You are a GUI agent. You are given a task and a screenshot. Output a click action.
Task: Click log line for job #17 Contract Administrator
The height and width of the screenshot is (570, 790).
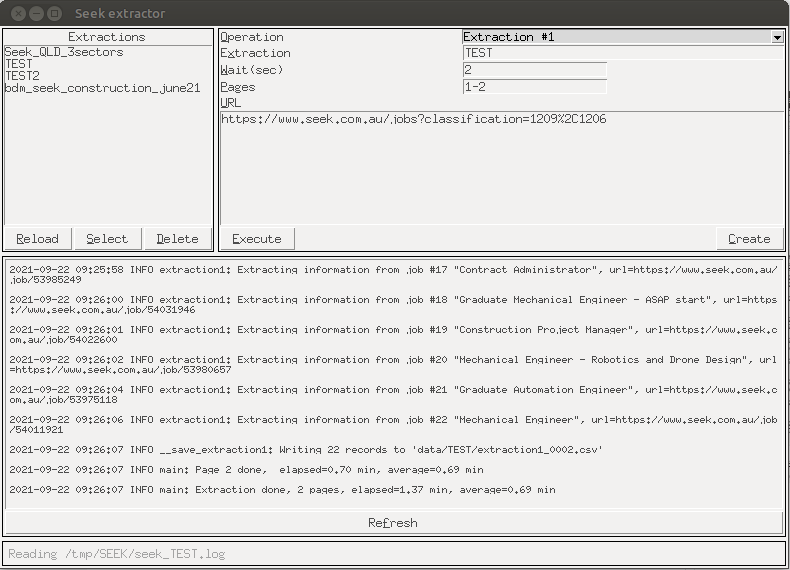coord(393,275)
